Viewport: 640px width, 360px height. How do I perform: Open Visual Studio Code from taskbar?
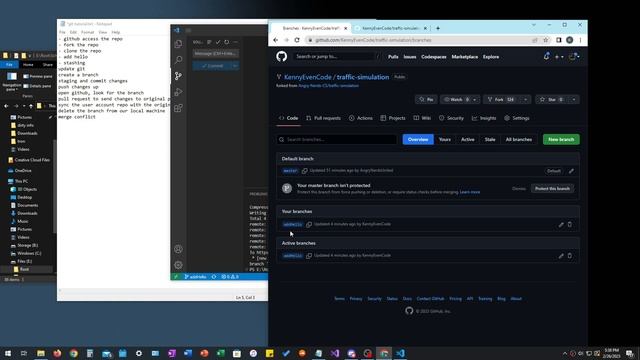[x=400, y=353]
